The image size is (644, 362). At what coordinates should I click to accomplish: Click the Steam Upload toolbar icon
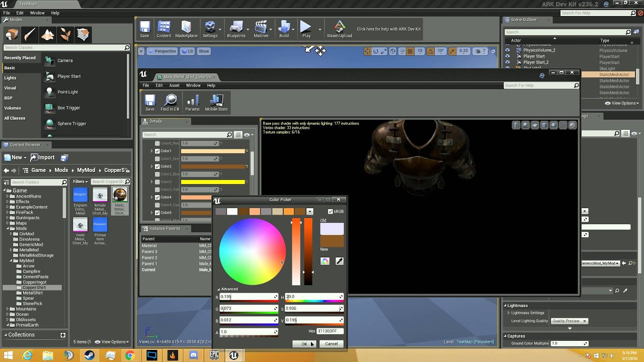click(x=340, y=29)
